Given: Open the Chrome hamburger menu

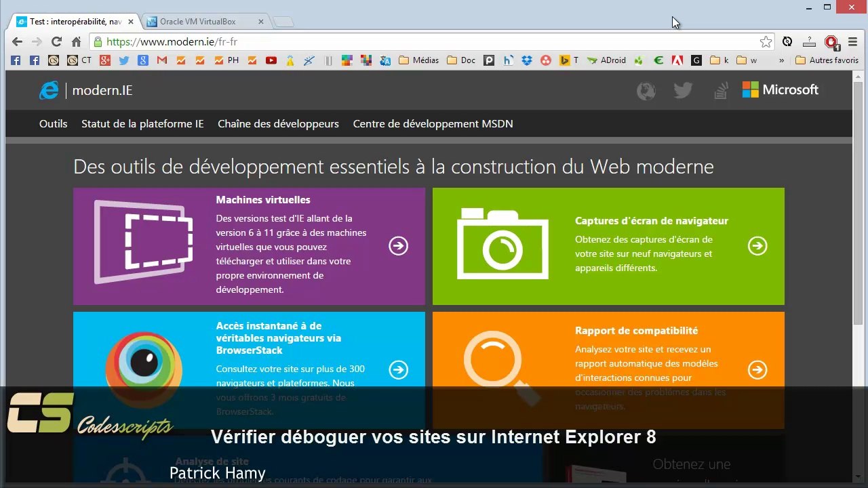Looking at the screenshot, I should point(852,42).
